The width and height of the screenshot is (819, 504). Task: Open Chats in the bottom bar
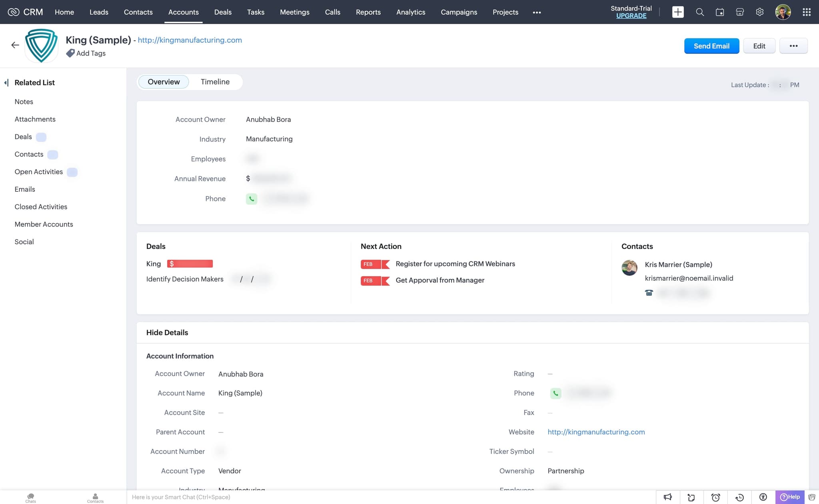click(x=30, y=498)
